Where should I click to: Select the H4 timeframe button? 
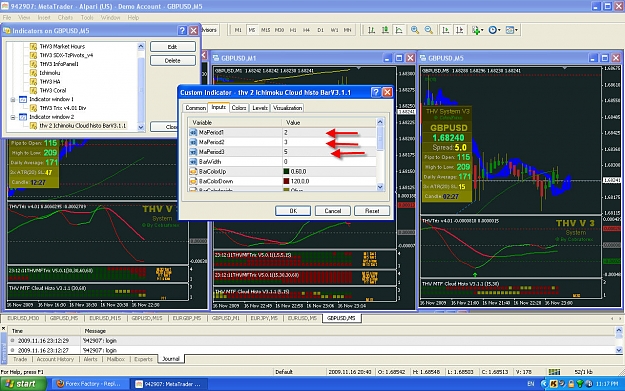coord(306,30)
